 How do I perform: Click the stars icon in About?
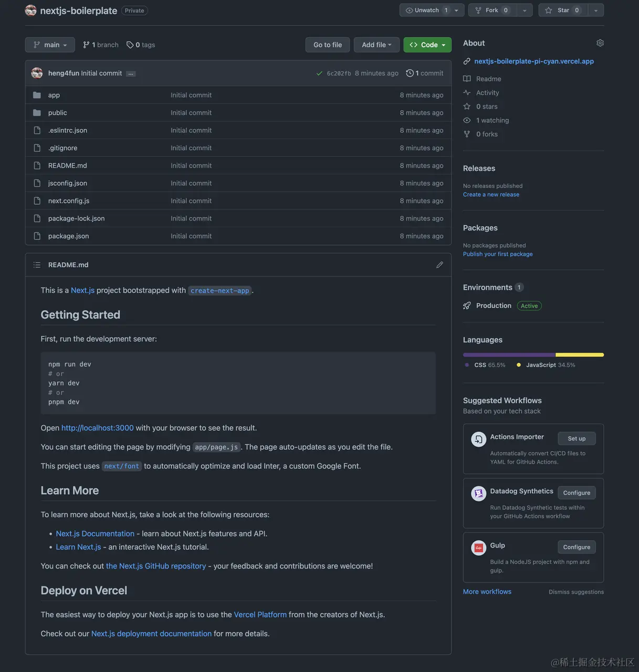click(467, 107)
